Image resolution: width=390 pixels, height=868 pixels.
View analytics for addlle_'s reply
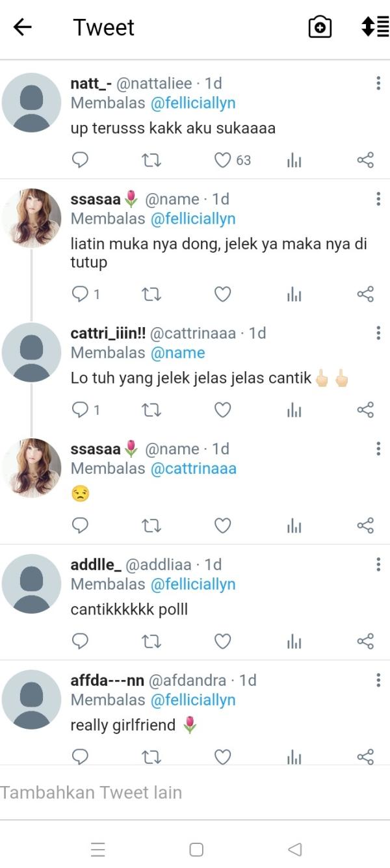pos(294,641)
